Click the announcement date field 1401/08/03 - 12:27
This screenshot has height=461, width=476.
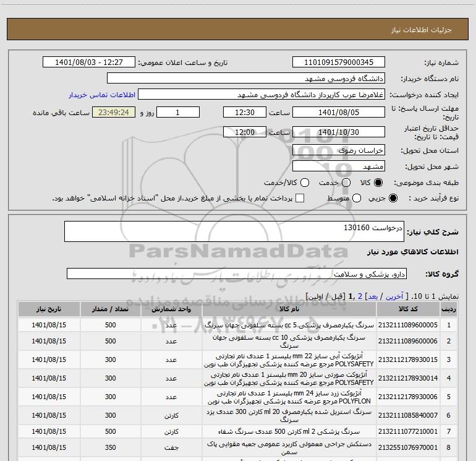point(89,62)
